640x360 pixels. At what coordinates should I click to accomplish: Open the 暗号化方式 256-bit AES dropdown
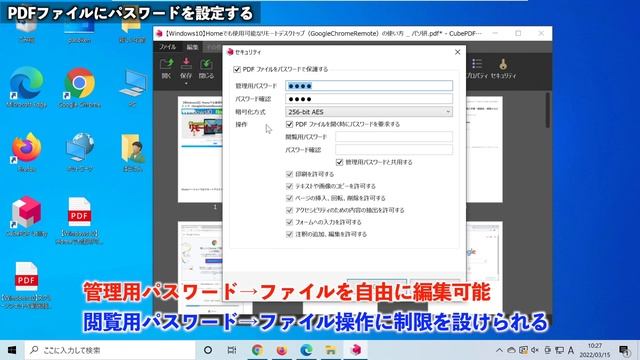tap(369, 111)
